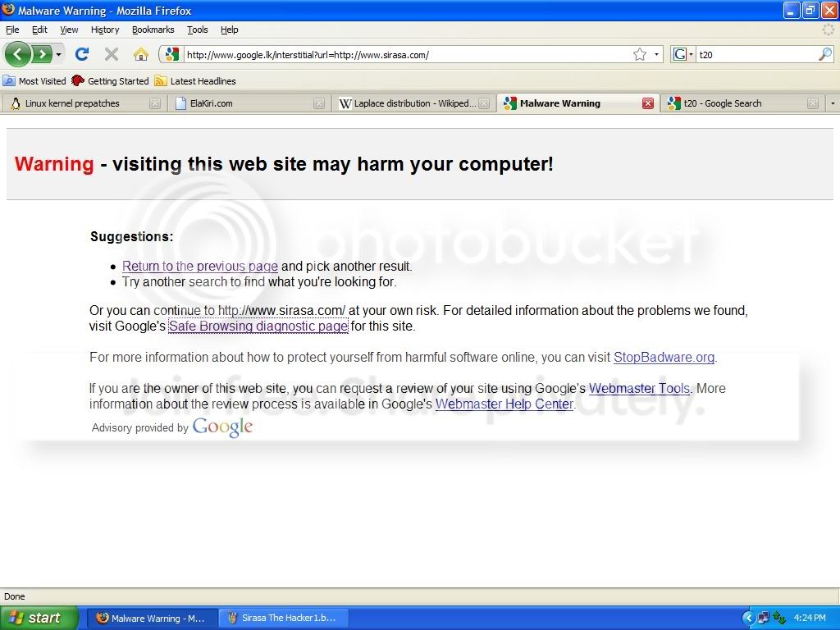Select the Sirasa The Hacker1 taskbar button

tap(285, 618)
